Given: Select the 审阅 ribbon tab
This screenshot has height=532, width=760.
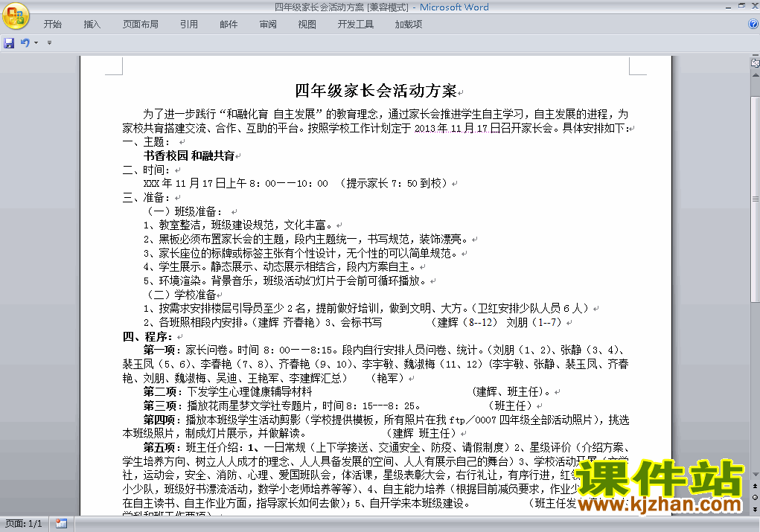Looking at the screenshot, I should click(267, 25).
